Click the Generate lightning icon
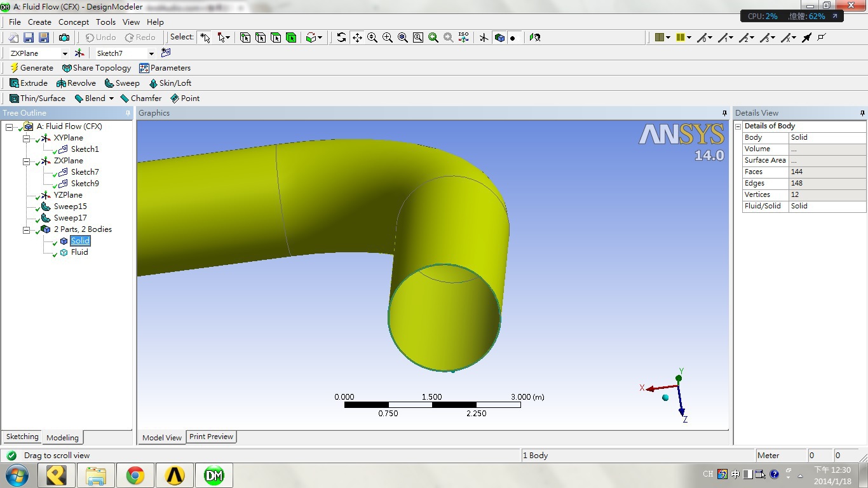The height and width of the screenshot is (488, 868). [x=14, y=68]
